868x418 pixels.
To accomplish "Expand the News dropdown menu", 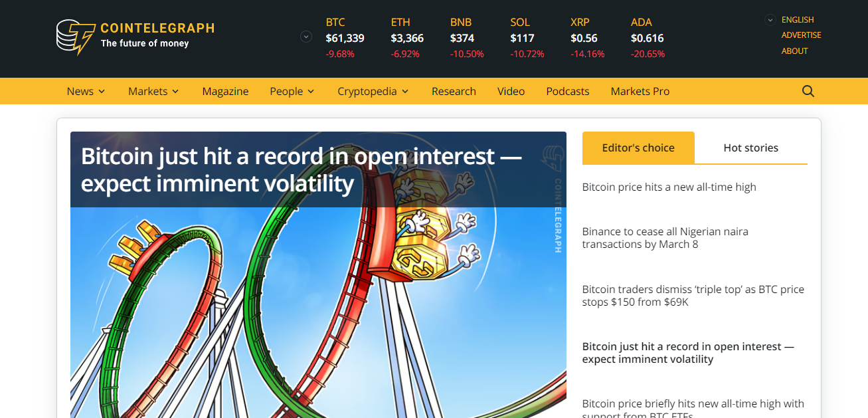I will click(86, 91).
